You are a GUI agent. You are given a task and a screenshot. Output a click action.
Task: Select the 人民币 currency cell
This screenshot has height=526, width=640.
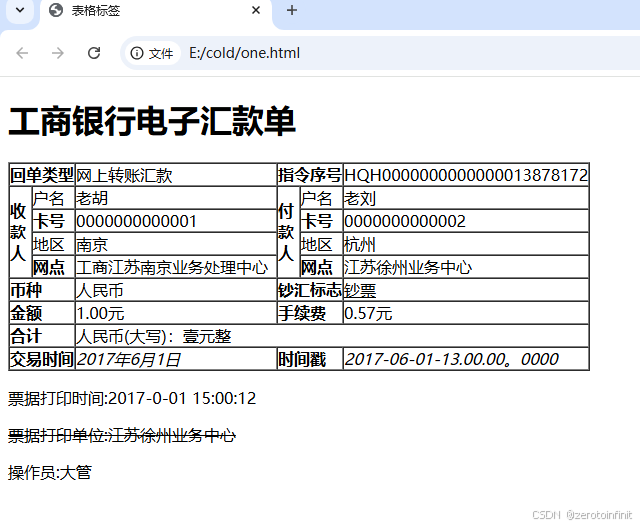pyautogui.click(x=176, y=290)
